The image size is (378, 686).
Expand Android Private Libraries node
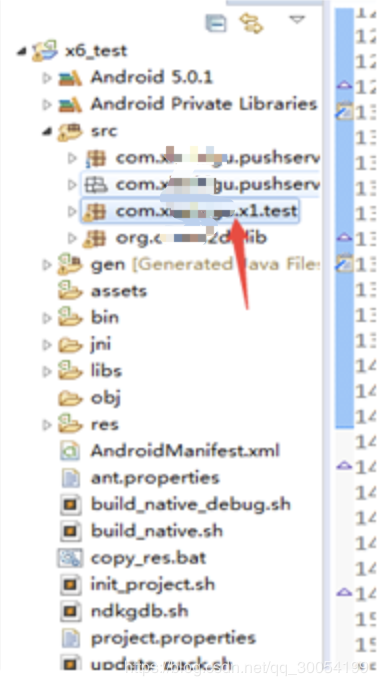(46, 105)
